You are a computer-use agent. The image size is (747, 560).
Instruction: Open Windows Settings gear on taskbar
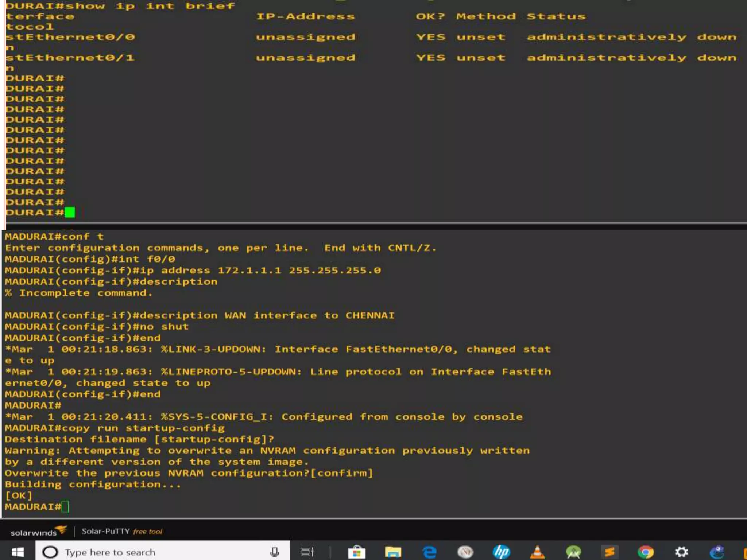coord(681,552)
